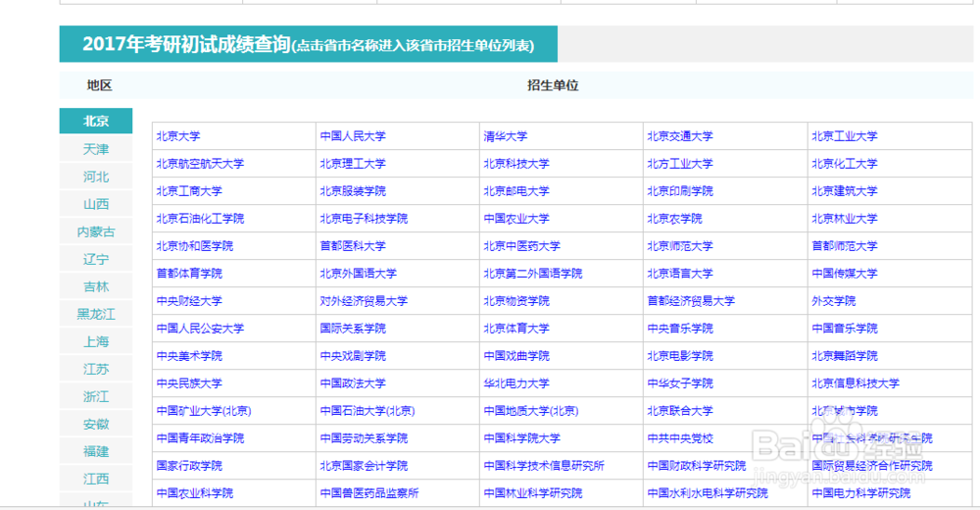Viewport: 980px width, 510px height.
Task: Open 北京中医药大学
Action: [x=522, y=246]
